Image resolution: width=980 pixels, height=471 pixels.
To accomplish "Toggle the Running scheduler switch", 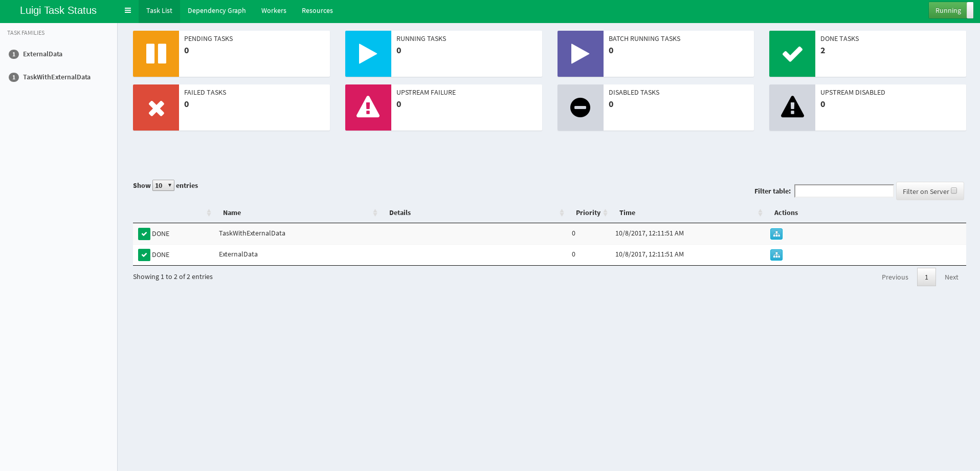I will click(951, 10).
